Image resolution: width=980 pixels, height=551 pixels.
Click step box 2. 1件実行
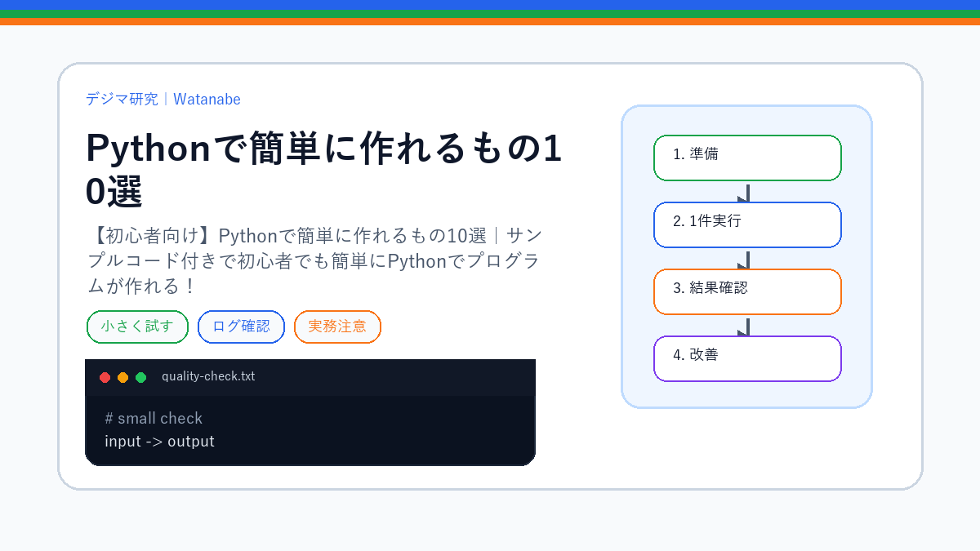[747, 224]
